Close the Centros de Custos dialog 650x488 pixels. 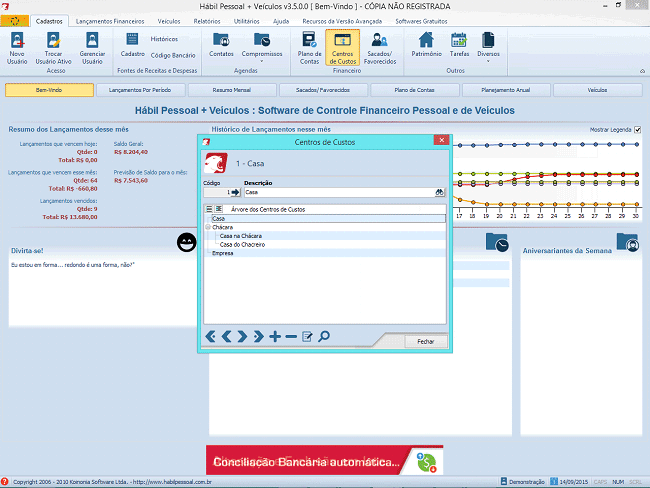point(441,140)
